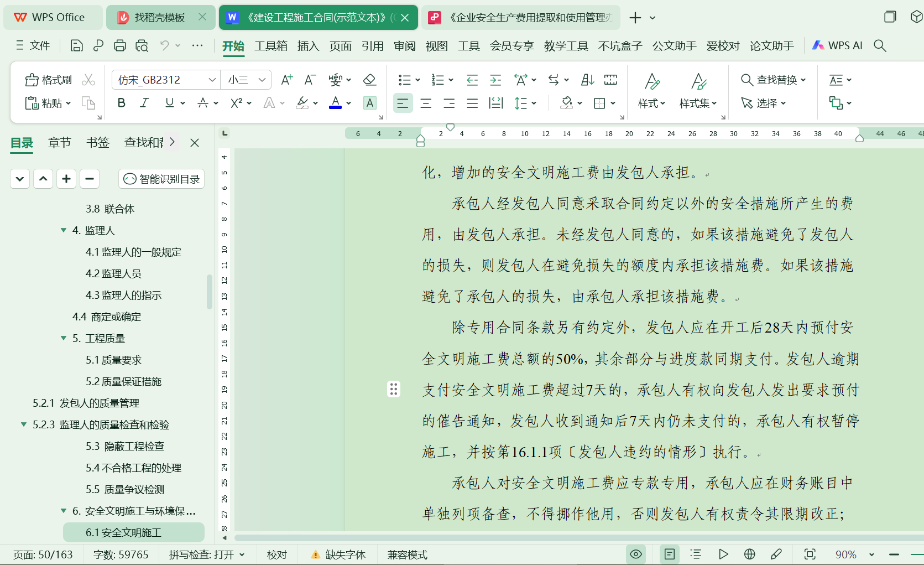Go to outline item 6.1 安全文明施工
This screenshot has width=924, height=565.
134,532
